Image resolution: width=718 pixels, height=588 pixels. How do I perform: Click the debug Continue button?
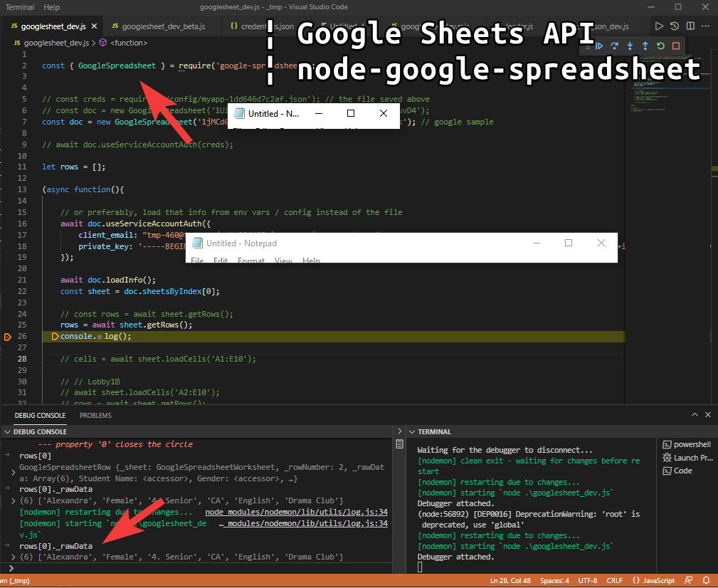[599, 46]
